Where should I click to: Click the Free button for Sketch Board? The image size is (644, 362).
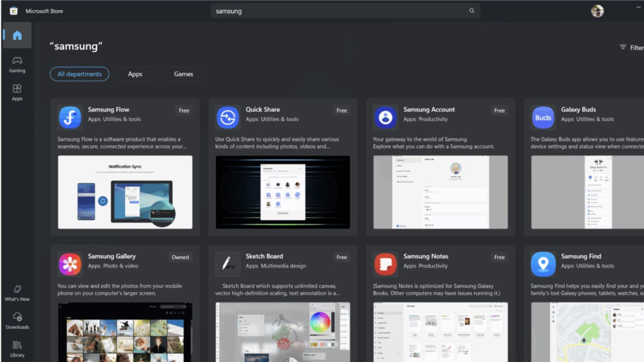342,257
